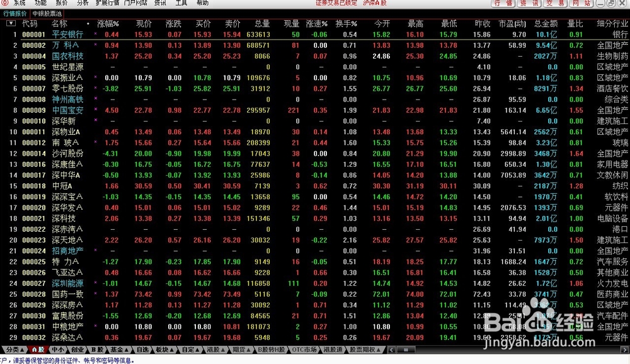Viewport: 630px width, 364px height.
Task: Open the 门户网站 menu
Action: point(136,3)
